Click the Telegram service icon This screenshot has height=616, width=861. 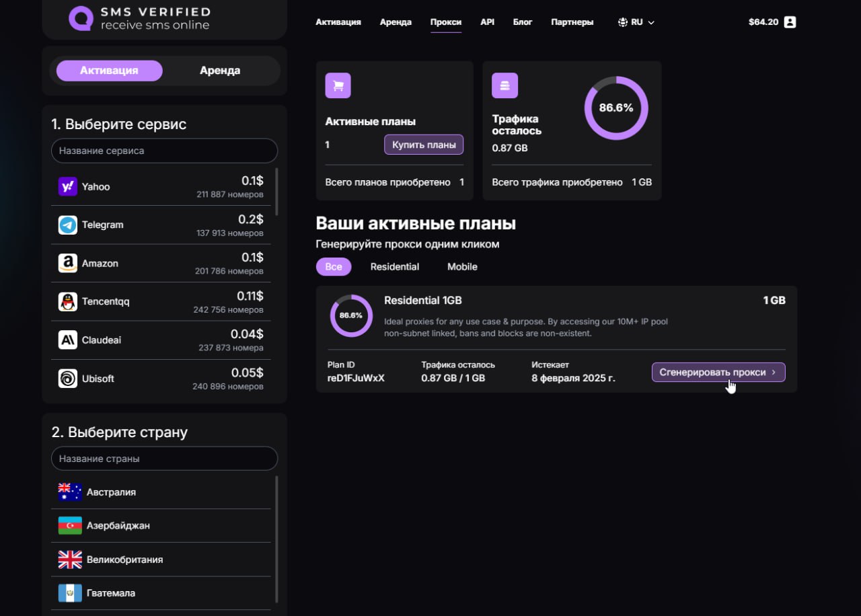68,225
